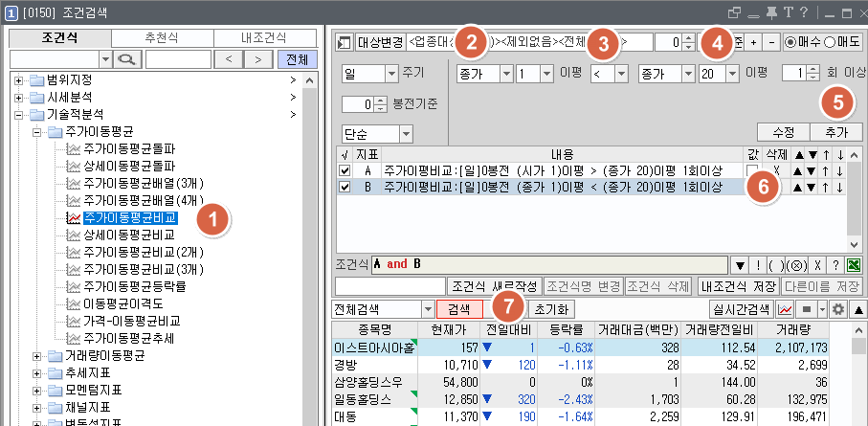The image size is (868, 426).
Task: Click the red 검색 button
Action: [459, 308]
